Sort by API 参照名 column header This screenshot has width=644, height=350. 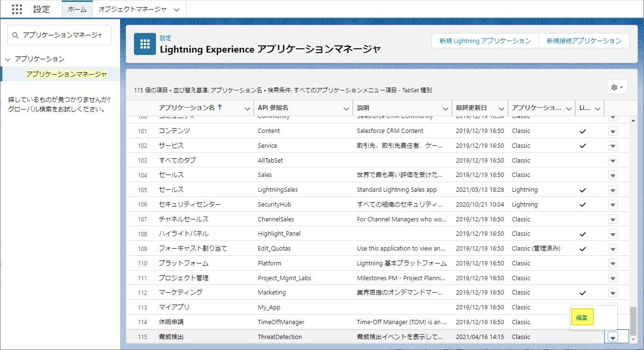tap(273, 108)
